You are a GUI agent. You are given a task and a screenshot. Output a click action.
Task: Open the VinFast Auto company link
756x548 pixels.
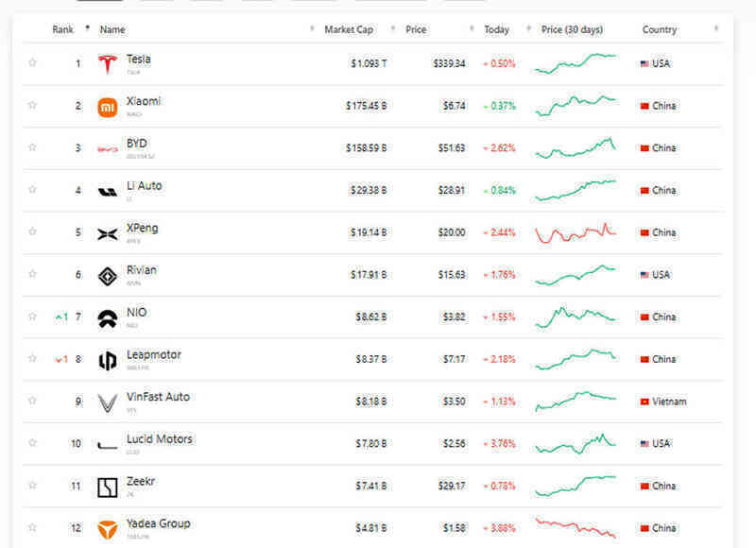pyautogui.click(x=158, y=397)
